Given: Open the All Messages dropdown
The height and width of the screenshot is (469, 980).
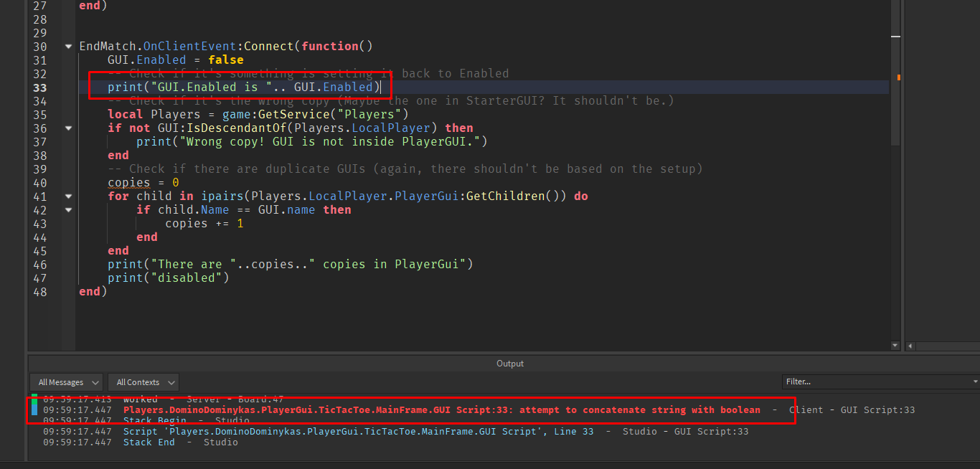Looking at the screenshot, I should pos(67,382).
